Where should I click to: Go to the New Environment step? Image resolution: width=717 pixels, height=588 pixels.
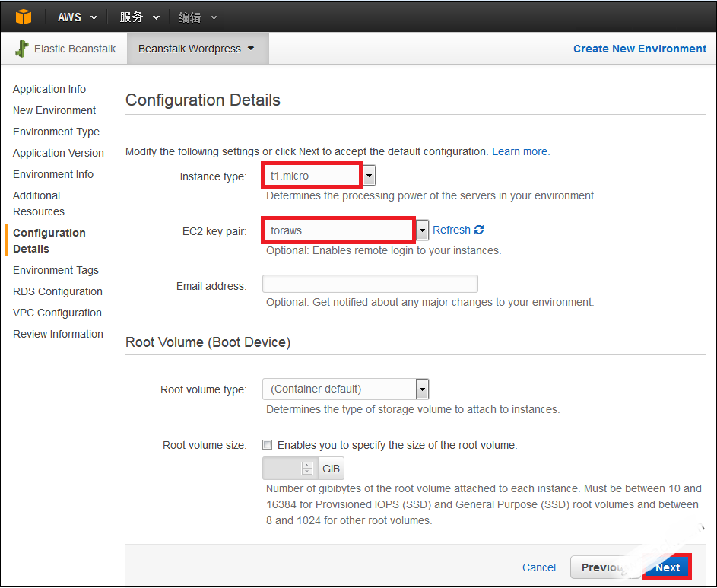point(55,110)
